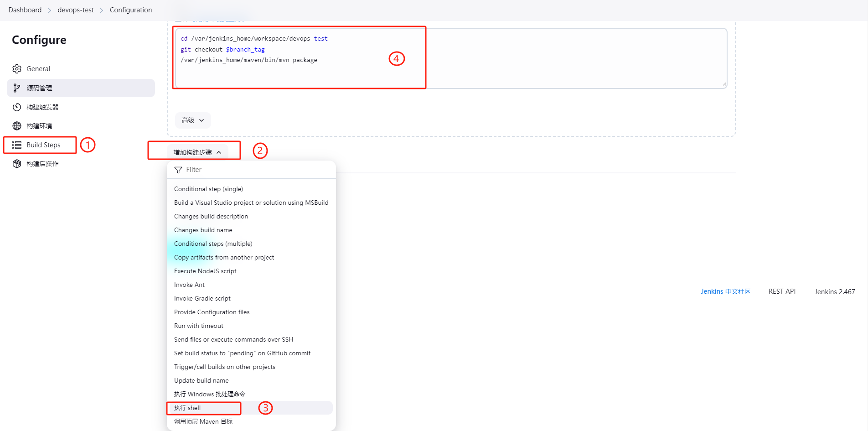Click the git checkout $branch_tag line
Screen dimensions: 868x431
pos(222,49)
